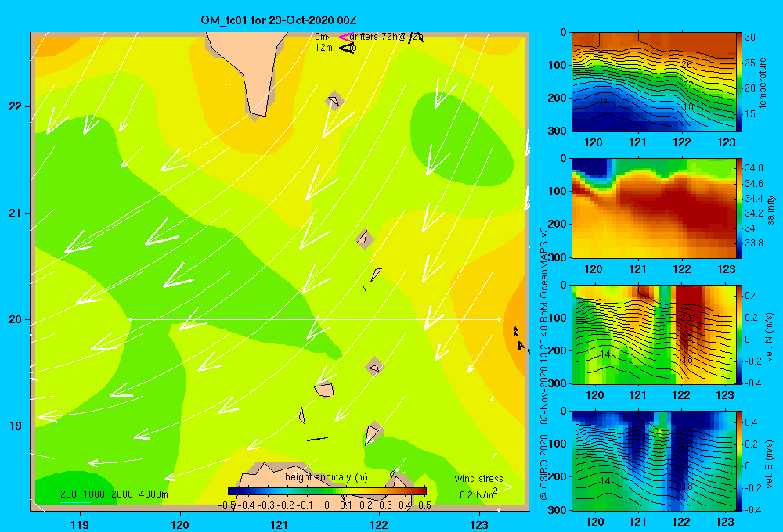Click the 'wind stress' label
783x532 pixels.
pyautogui.click(x=478, y=478)
